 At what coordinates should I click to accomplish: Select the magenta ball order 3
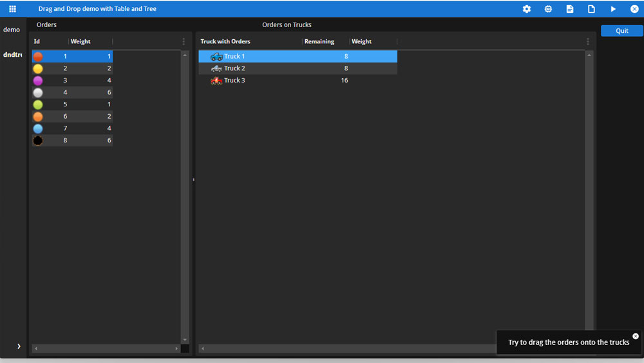(x=72, y=80)
